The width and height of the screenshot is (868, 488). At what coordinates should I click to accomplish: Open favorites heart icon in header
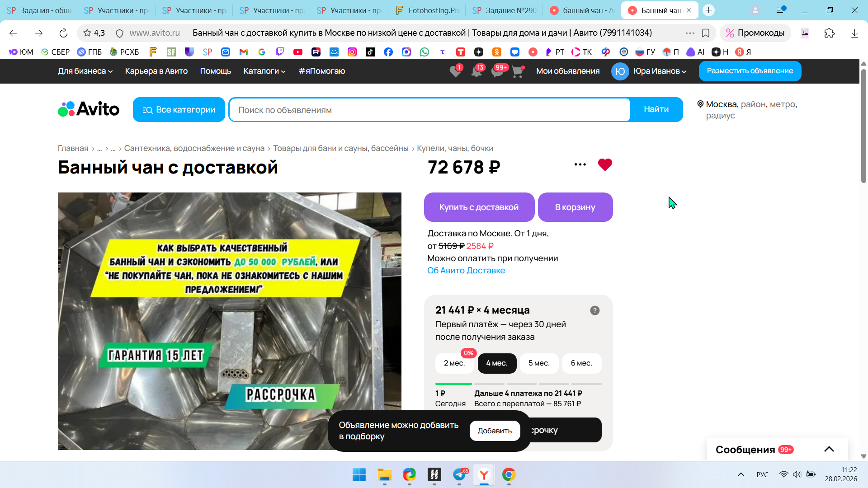coord(455,71)
